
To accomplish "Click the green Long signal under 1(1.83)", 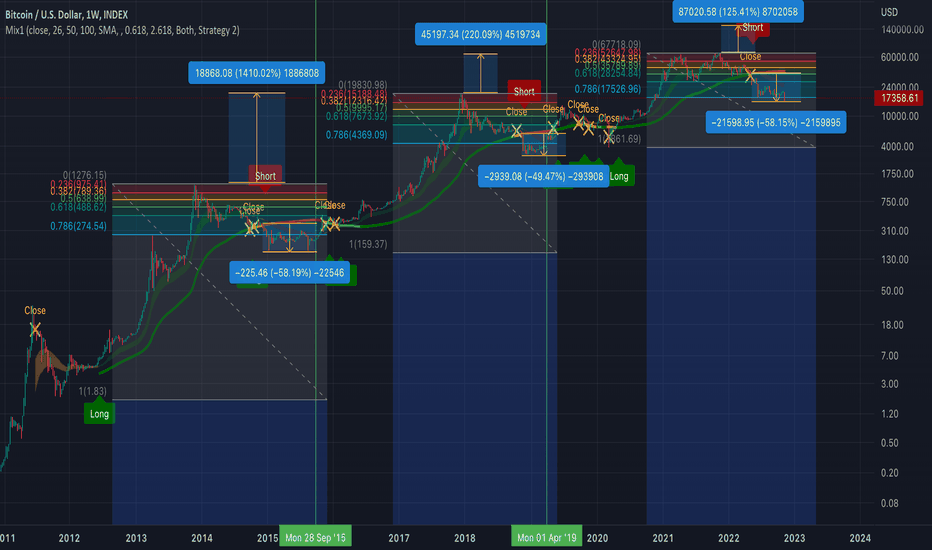I will click(x=99, y=412).
